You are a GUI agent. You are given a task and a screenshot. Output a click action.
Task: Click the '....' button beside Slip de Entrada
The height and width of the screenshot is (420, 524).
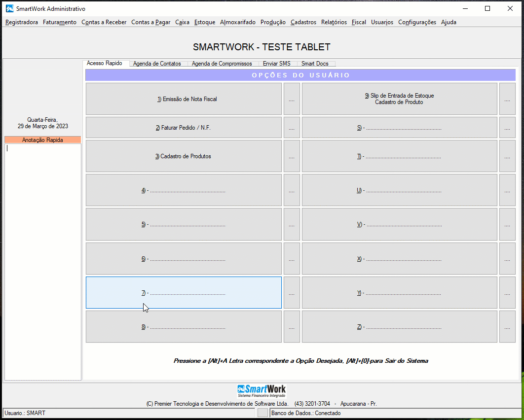(507, 99)
